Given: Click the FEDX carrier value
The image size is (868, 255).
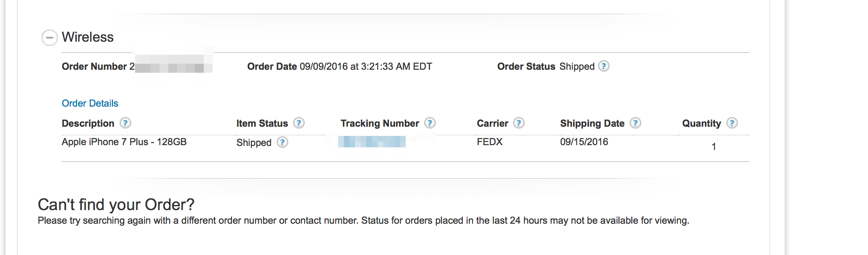Looking at the screenshot, I should coord(490,142).
